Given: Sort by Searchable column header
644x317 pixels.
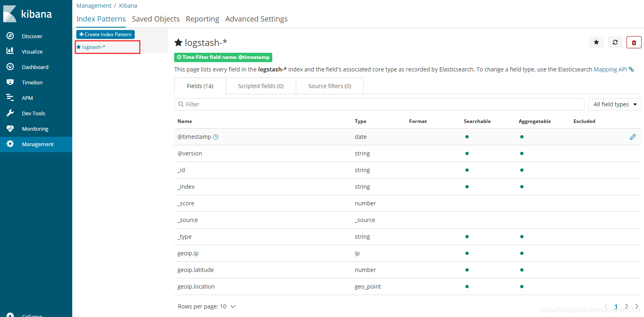Looking at the screenshot, I should (x=477, y=121).
